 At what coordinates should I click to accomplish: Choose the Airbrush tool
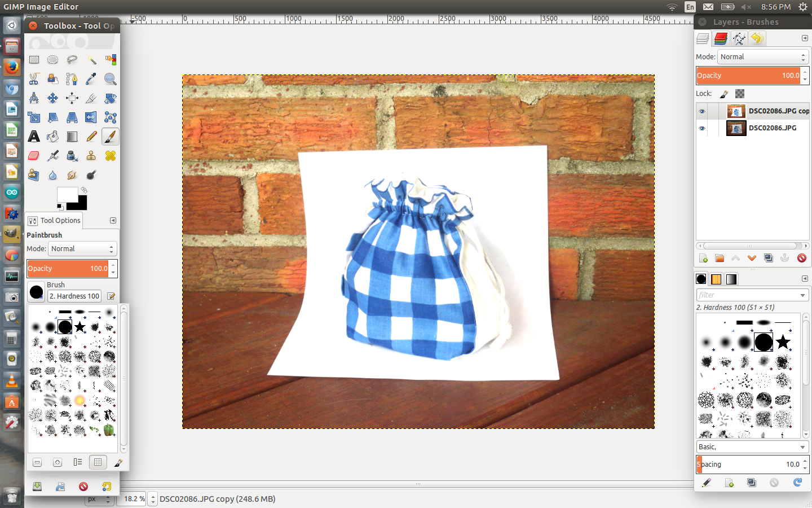pos(53,156)
